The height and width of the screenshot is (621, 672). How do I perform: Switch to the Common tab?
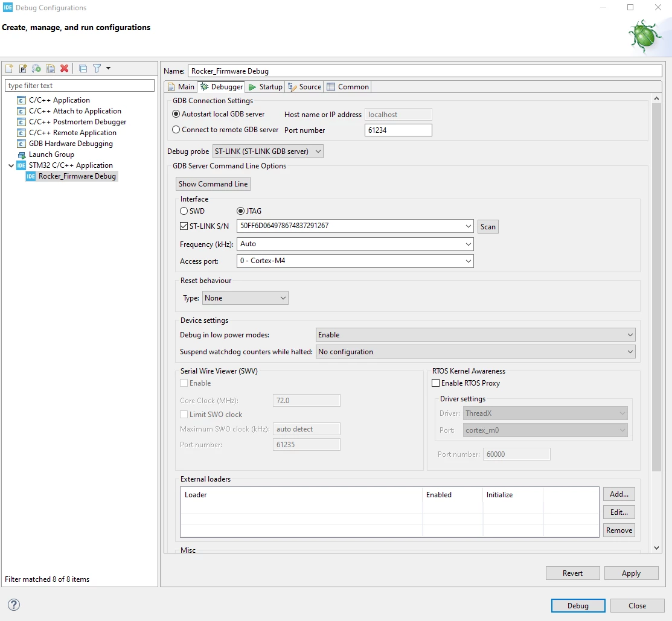(x=348, y=87)
